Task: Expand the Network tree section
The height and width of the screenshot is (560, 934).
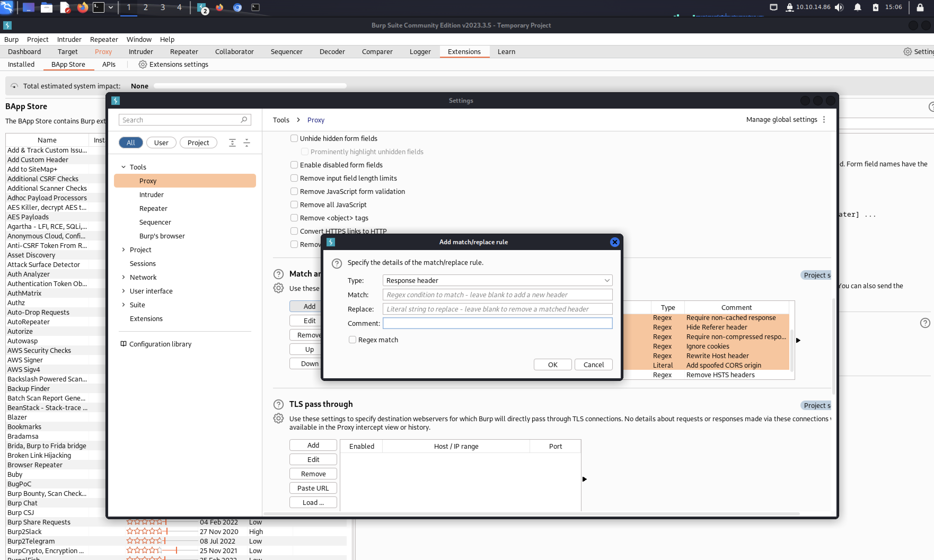Action: click(x=124, y=277)
